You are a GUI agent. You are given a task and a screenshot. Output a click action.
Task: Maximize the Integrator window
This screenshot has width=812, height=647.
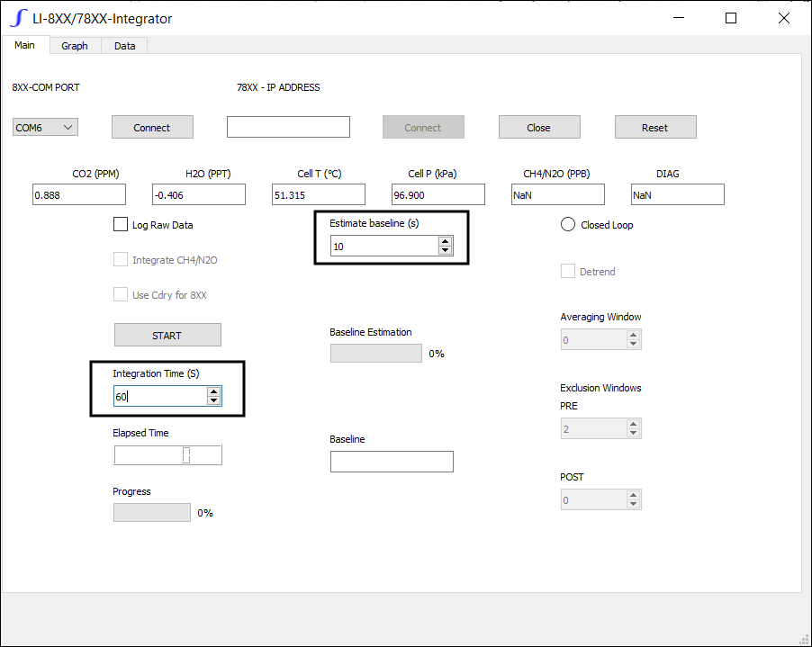(731, 18)
